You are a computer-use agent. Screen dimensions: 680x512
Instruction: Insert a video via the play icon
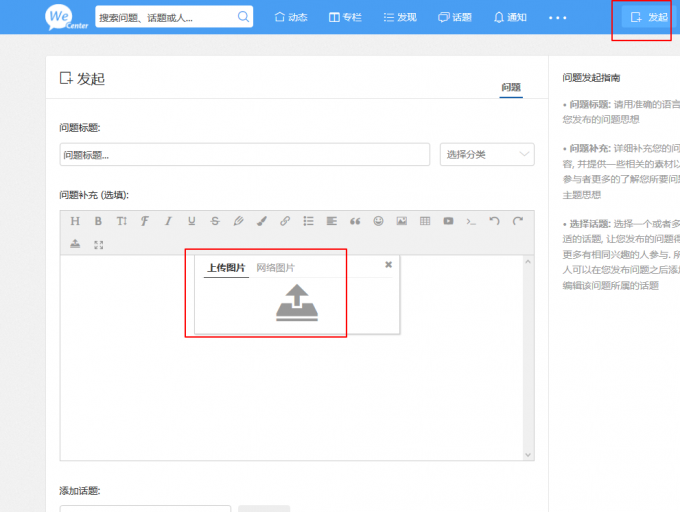click(x=448, y=221)
